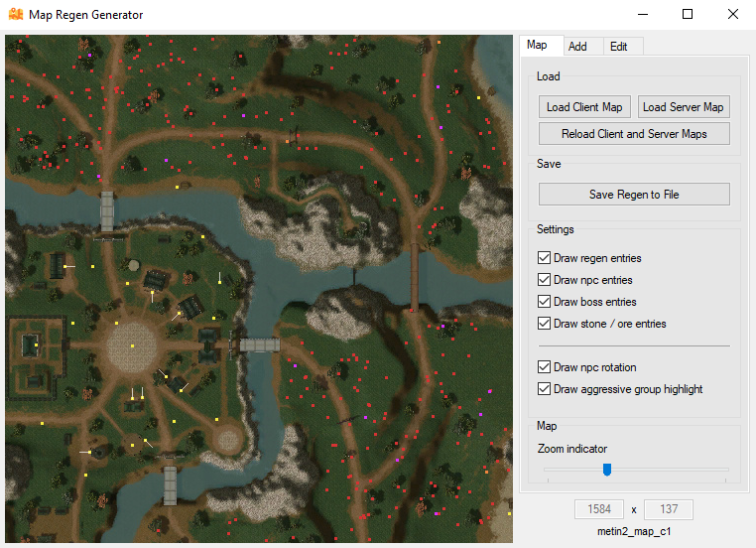Viewport: 756px width, 548px height.
Task: Turn off Draw npc rotation
Action: point(544,367)
